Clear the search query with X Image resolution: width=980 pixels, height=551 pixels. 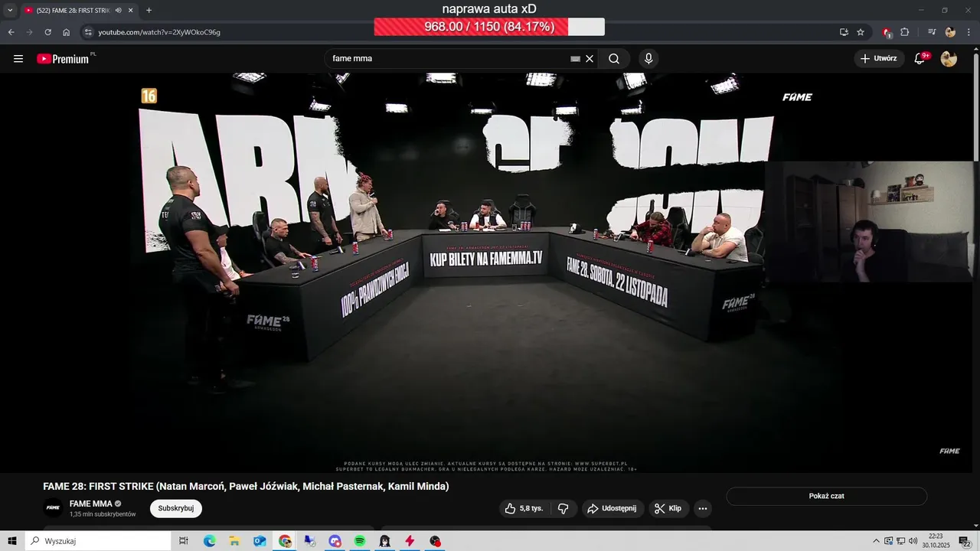pos(590,59)
